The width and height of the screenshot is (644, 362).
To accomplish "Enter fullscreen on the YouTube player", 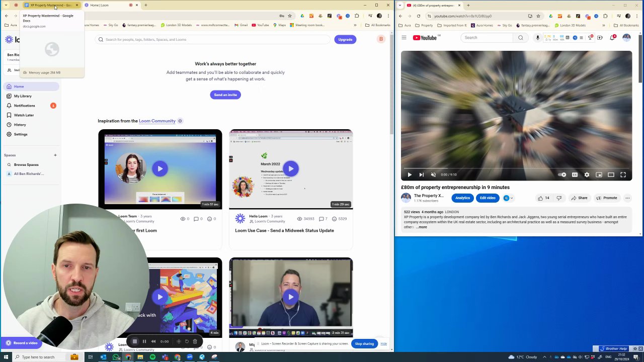I will coord(623,175).
